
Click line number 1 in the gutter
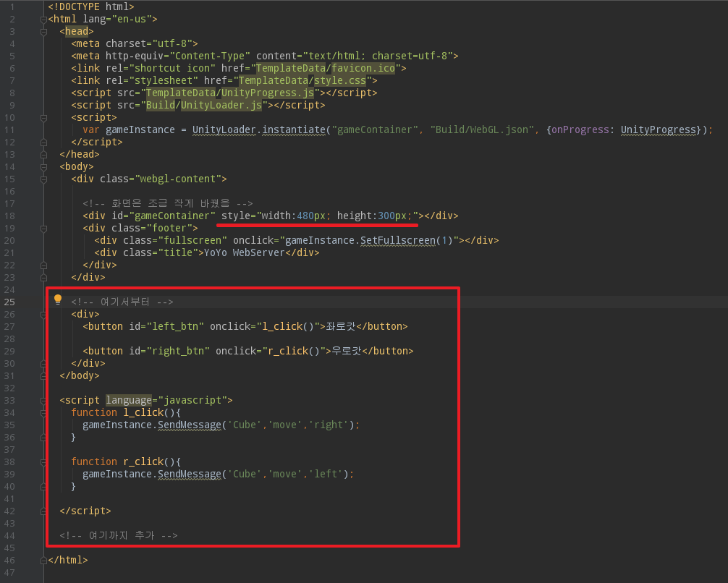(12, 7)
